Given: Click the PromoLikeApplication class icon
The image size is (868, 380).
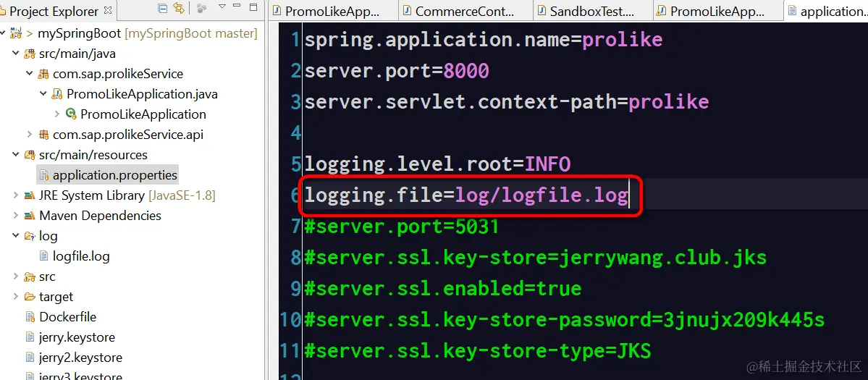Looking at the screenshot, I should [x=71, y=114].
